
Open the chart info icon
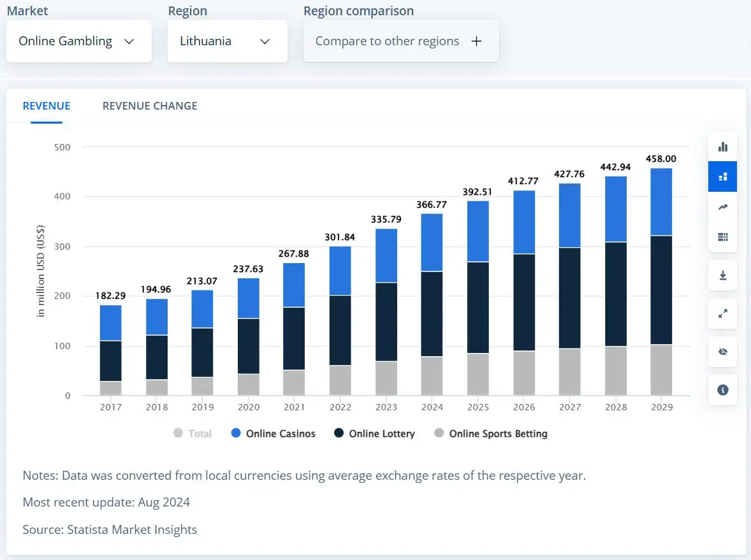(x=722, y=390)
